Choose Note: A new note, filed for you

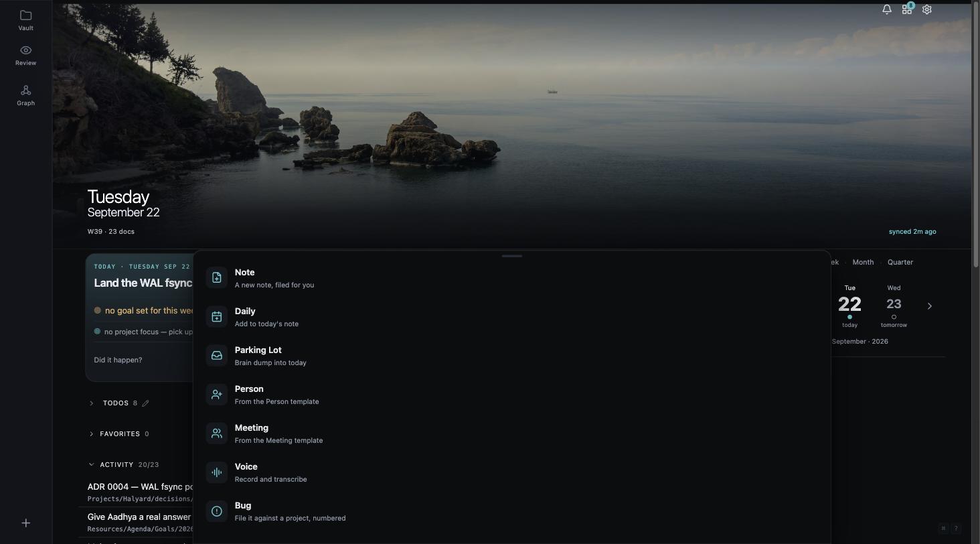(x=511, y=278)
